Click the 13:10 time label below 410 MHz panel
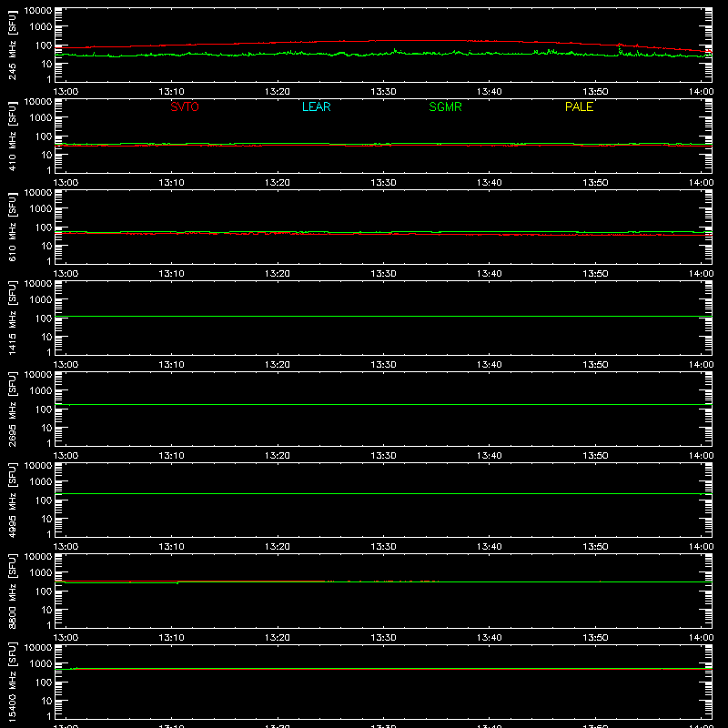728x728 pixels. pos(171,183)
